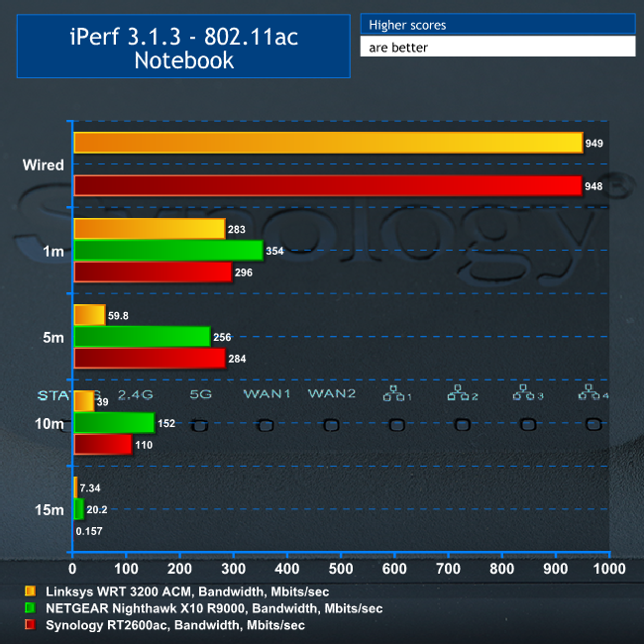Select the Synology RT2600ac legend label
This screenshot has height=644, width=644.
[x=175, y=625]
